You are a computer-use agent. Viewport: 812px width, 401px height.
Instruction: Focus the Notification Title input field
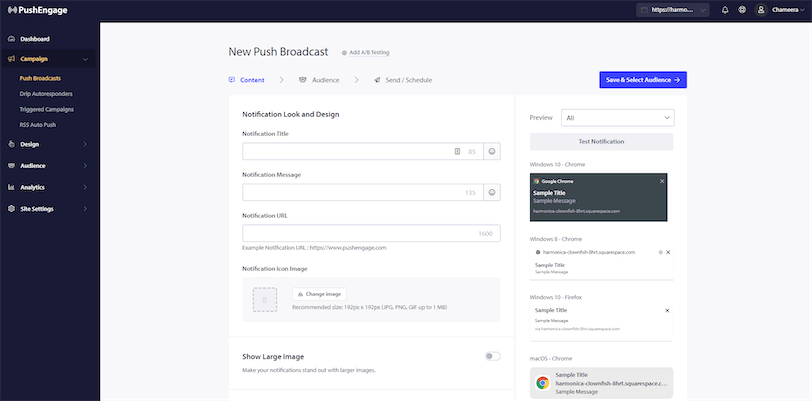[363, 151]
